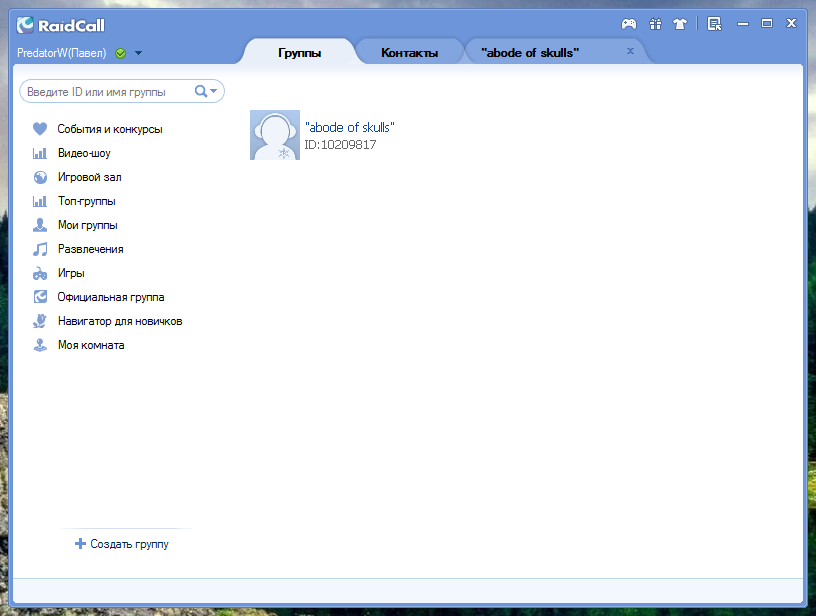This screenshot has width=816, height=616.
Task: Click the magnifier search icon
Action: click(x=200, y=92)
